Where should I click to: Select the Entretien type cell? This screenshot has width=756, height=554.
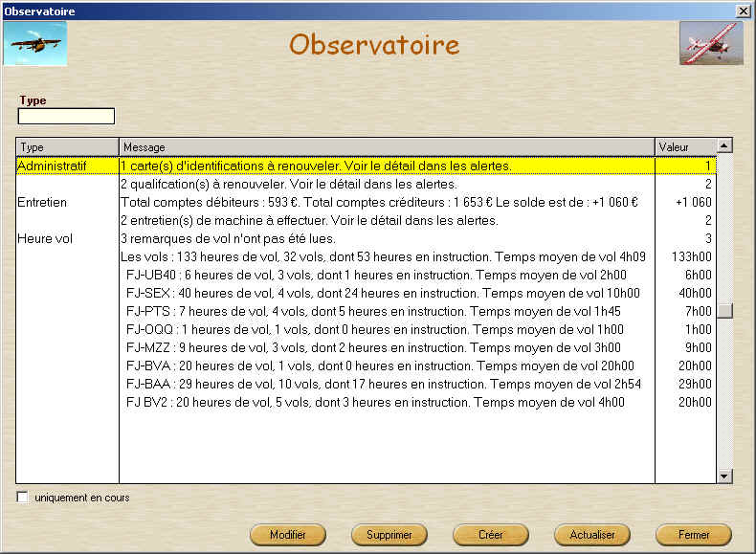[x=68, y=203]
